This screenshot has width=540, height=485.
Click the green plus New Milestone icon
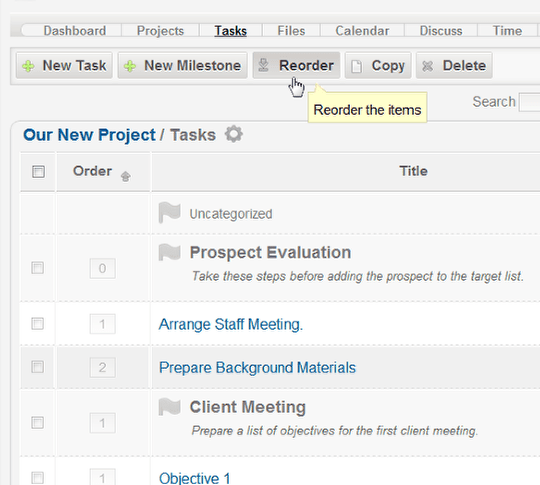coord(130,66)
